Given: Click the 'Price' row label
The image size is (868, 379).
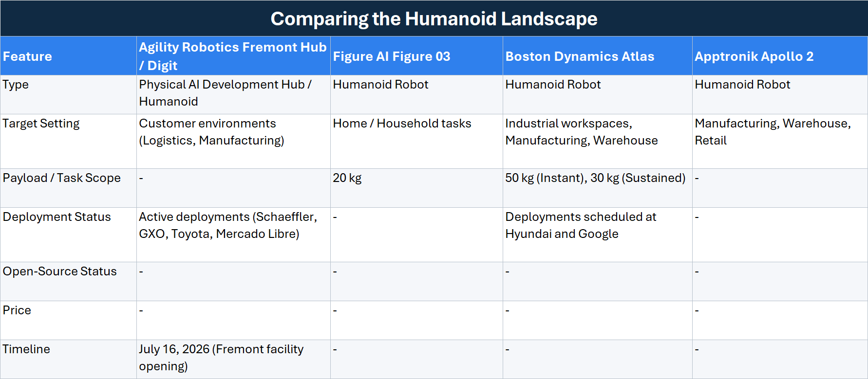Looking at the screenshot, I should pyautogui.click(x=17, y=310).
